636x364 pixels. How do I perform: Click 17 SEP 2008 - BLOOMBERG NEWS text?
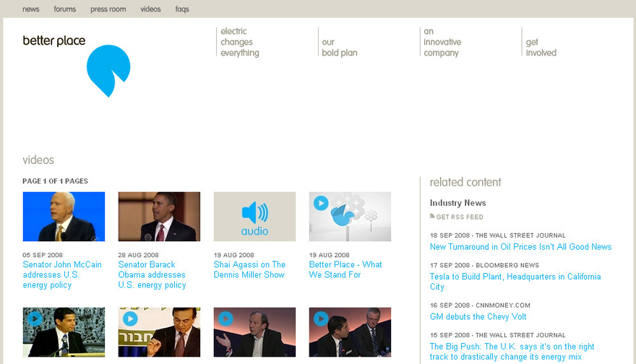484,265
